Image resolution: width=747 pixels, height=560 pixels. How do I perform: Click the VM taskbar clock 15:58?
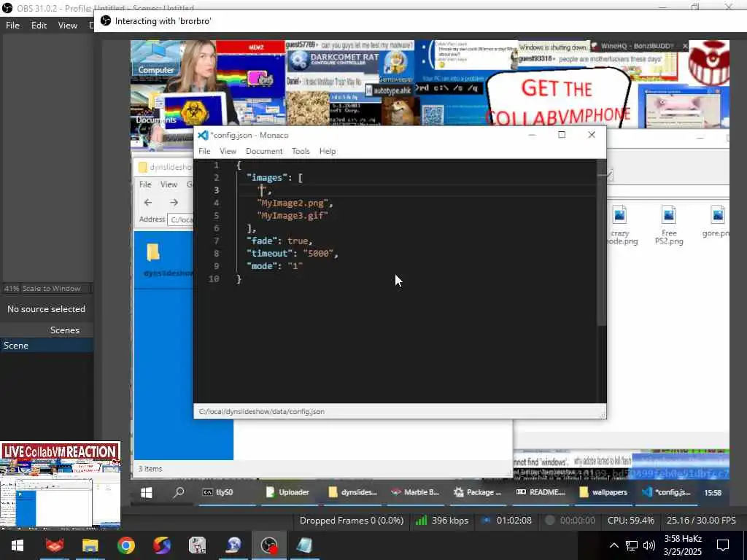(x=713, y=493)
